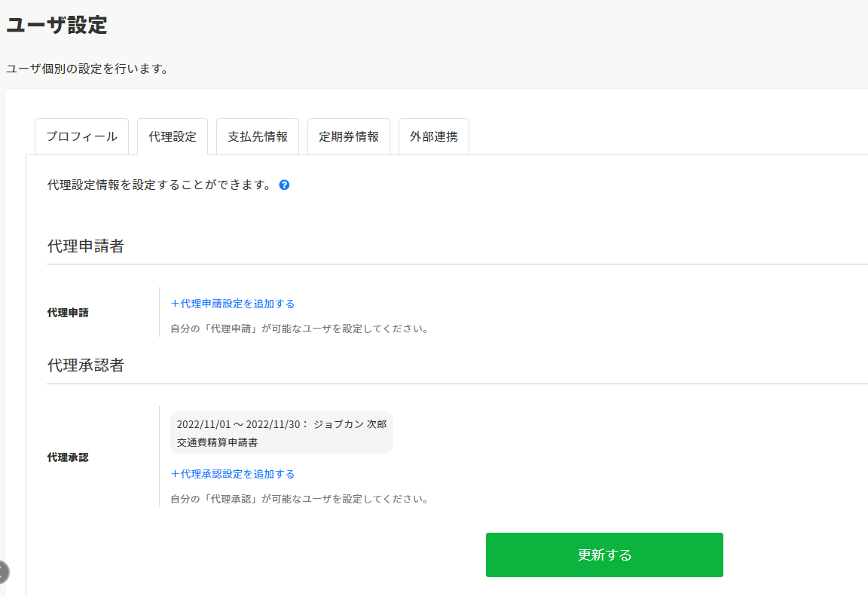
Task: Open the 支払先情報 tab
Action: (x=258, y=137)
